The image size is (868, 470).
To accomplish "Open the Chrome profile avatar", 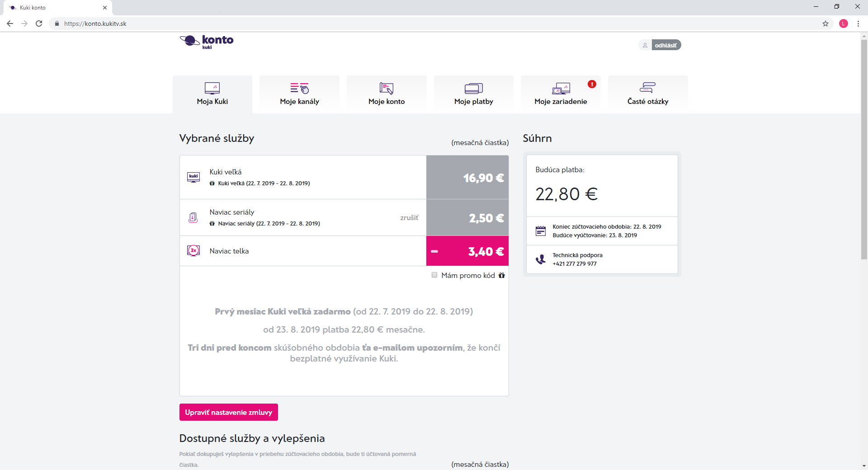I will click(844, 23).
